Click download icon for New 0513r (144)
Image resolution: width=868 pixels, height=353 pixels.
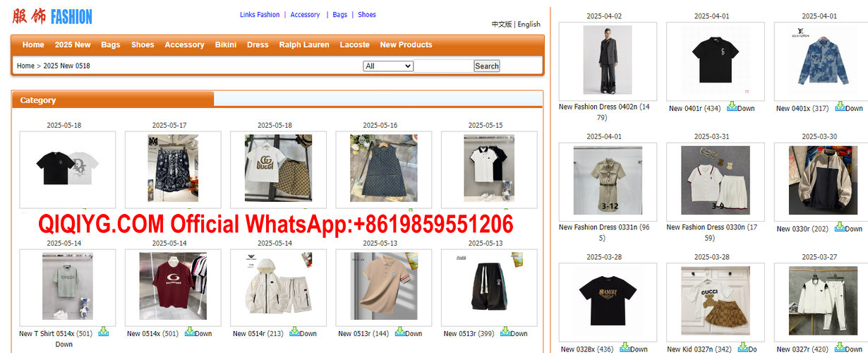pos(400,331)
